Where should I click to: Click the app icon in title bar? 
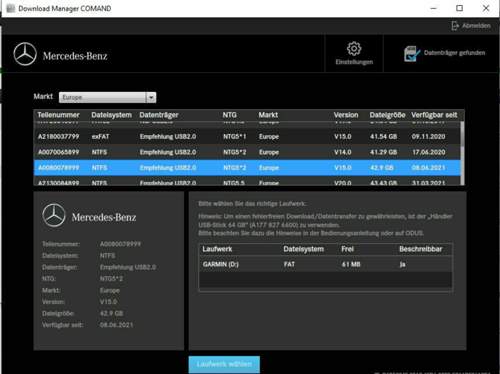tap(11, 8)
